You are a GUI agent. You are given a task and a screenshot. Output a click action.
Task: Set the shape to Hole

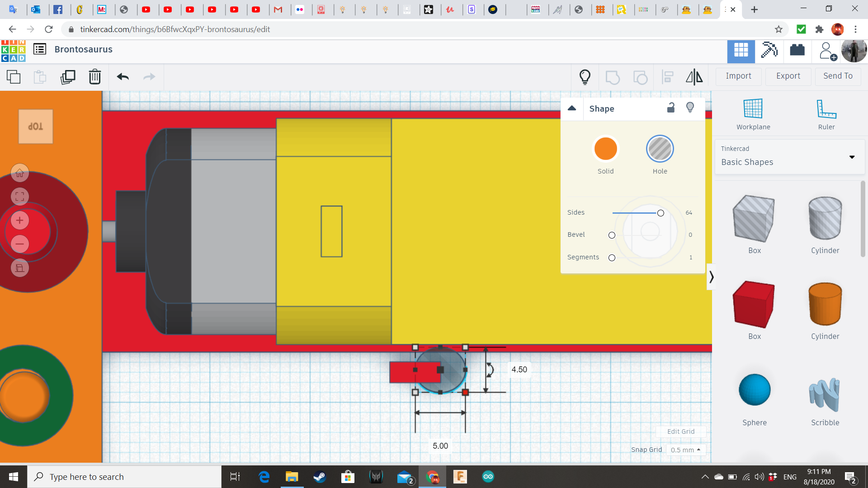660,149
